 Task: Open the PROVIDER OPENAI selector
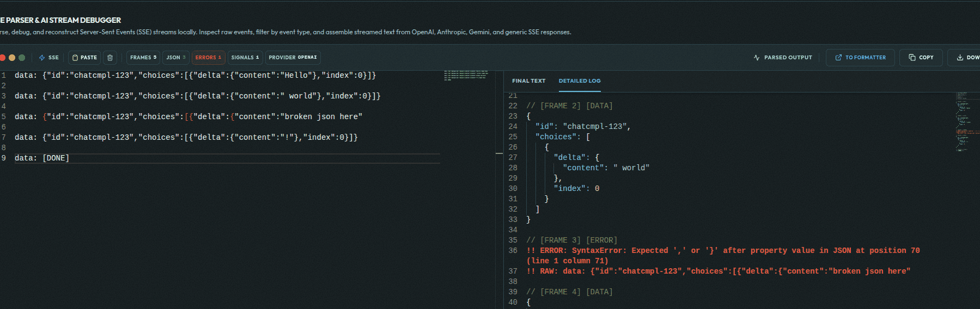pos(293,58)
